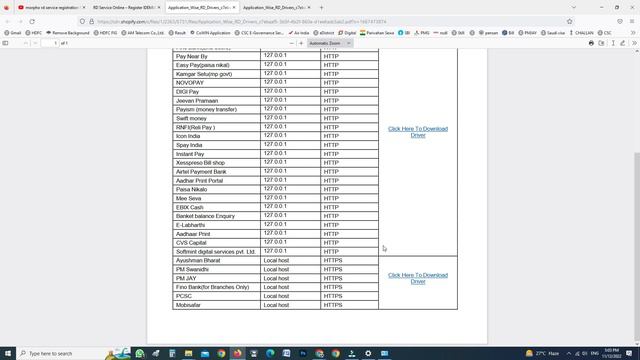This screenshot has height=360, width=640.
Task: Open the Remove Background bookmark
Action: click(x=67, y=33)
